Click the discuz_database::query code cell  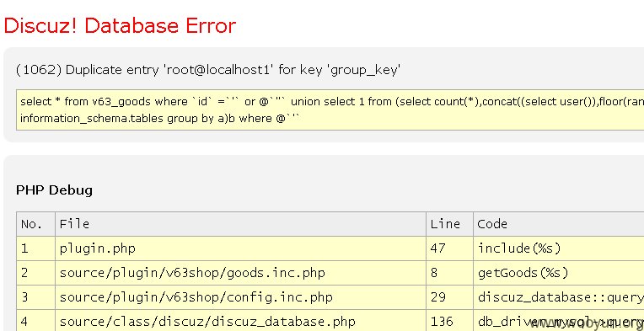[559, 297]
